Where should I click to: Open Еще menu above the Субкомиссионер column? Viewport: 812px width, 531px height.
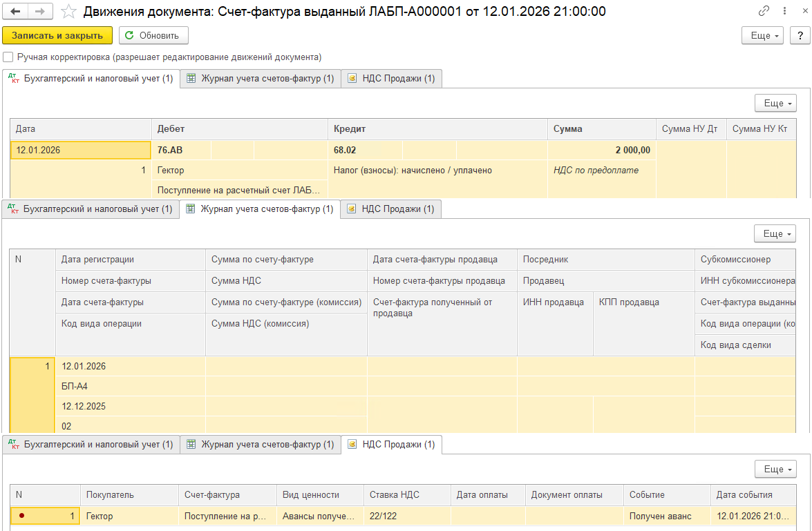(775, 234)
